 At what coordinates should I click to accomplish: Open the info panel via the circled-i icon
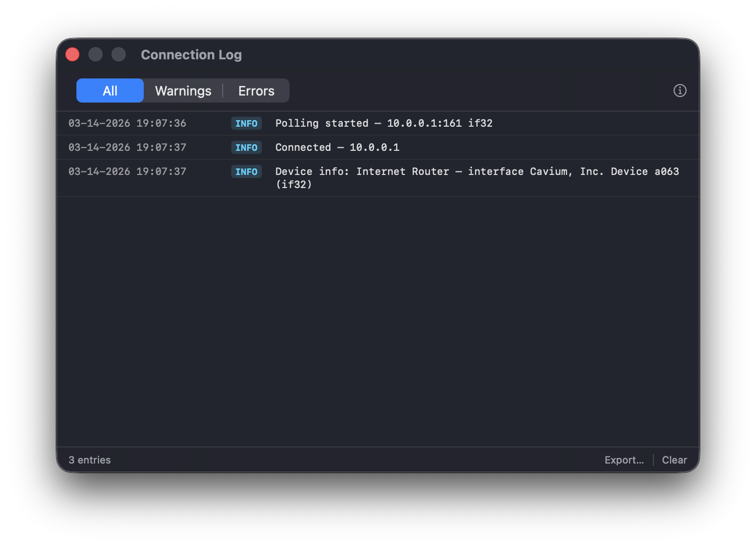(x=680, y=90)
